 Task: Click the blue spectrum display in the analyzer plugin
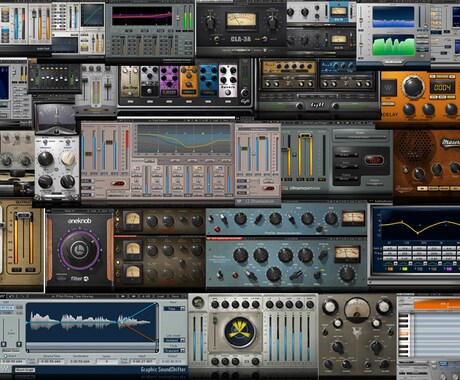pos(394,17)
